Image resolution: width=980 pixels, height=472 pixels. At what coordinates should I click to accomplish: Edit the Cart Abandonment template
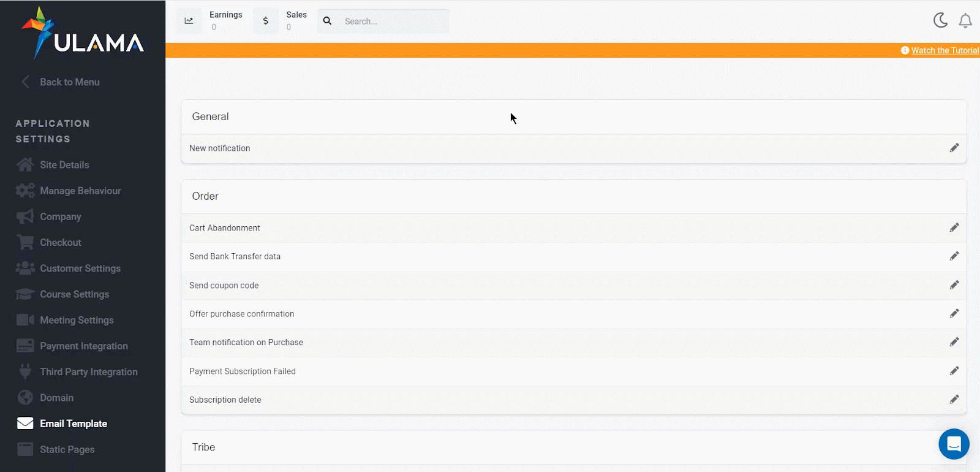[x=954, y=227]
